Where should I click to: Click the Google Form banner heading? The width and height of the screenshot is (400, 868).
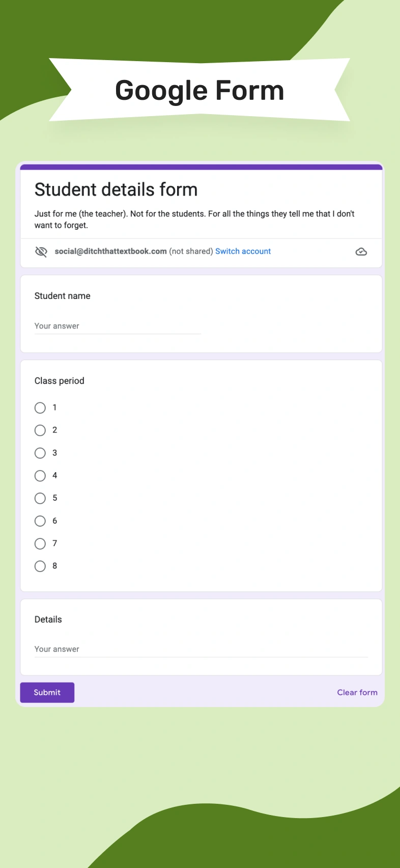[x=199, y=90]
